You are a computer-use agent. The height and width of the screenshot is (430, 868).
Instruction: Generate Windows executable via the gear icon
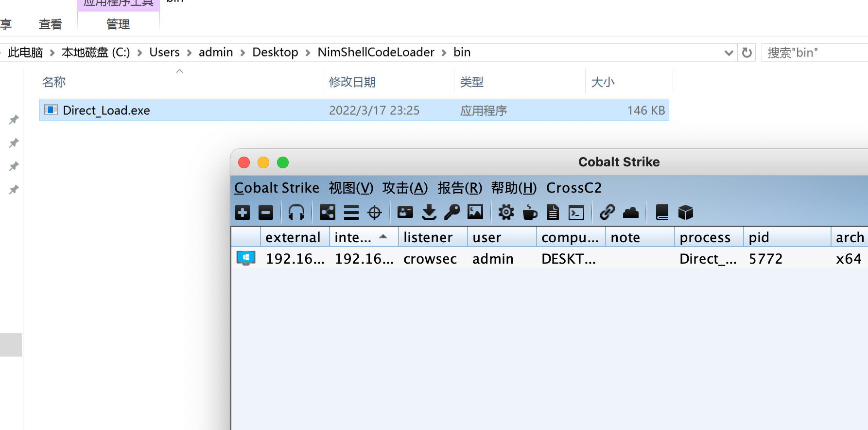(x=506, y=213)
